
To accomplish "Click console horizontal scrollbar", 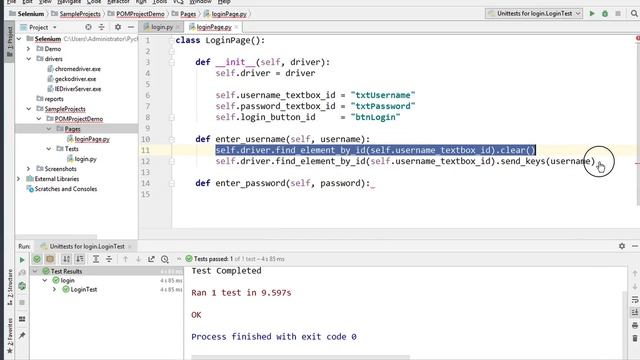I will point(300,357).
